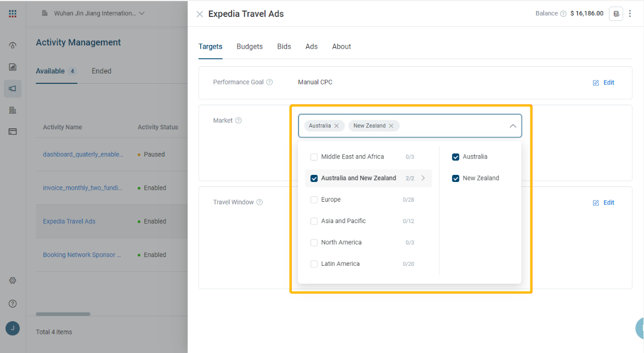Click the activity table horizontal scrollbar
The image size is (644, 353).
(63, 314)
